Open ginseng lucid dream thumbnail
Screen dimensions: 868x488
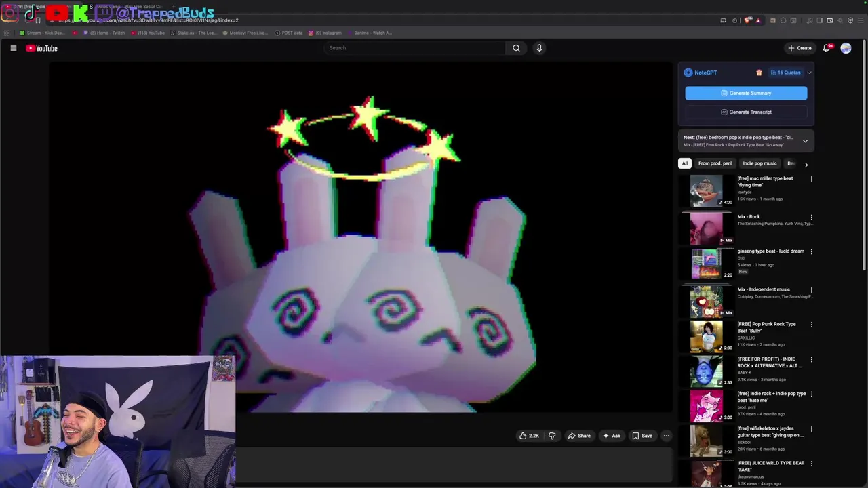(706, 264)
